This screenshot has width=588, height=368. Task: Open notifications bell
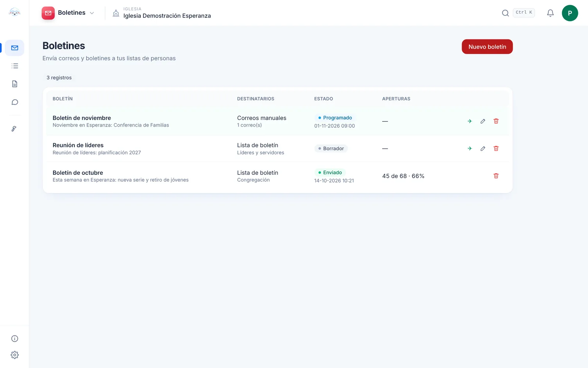(550, 13)
